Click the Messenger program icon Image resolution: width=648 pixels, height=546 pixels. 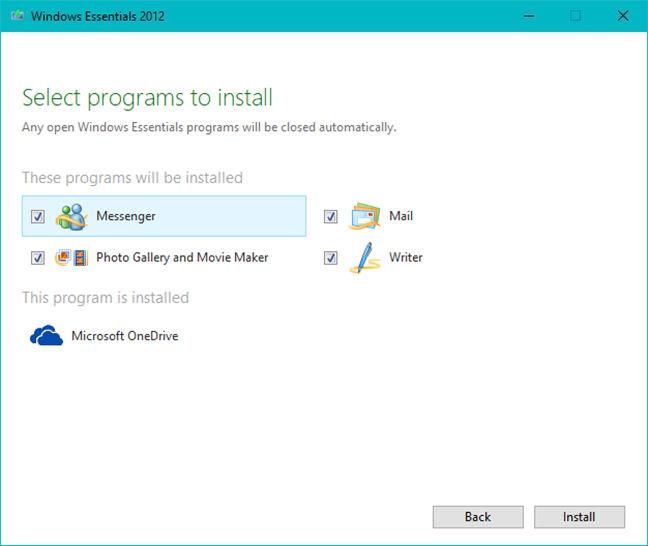point(71,217)
